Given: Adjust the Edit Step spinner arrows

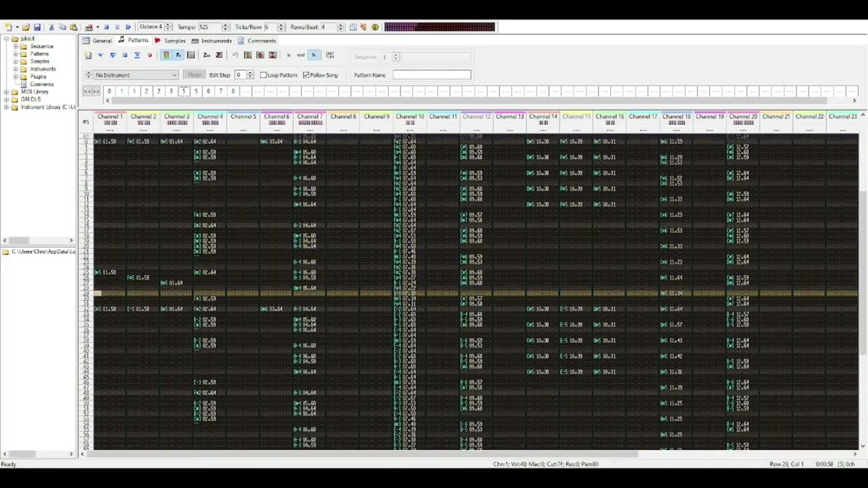Looking at the screenshot, I should click(x=250, y=75).
